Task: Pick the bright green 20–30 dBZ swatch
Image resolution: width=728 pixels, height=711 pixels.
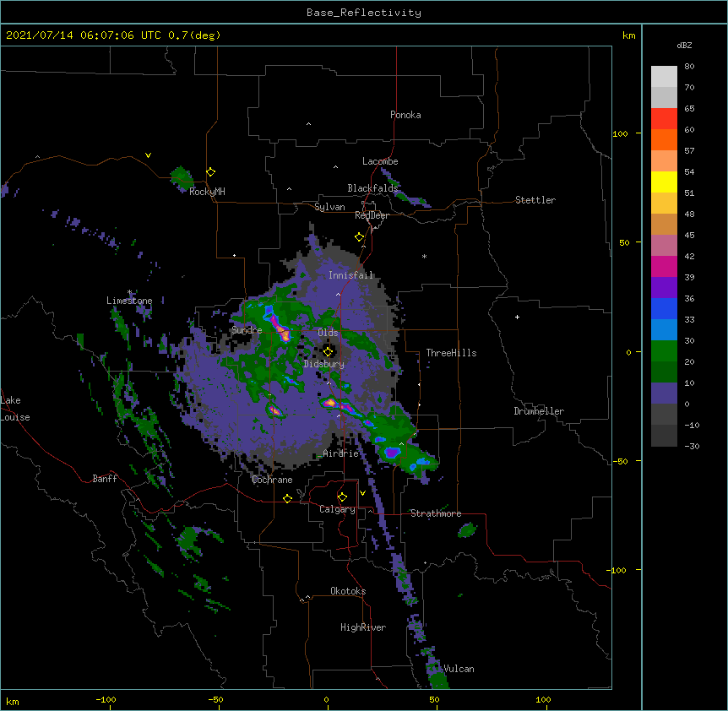Action: click(x=664, y=351)
